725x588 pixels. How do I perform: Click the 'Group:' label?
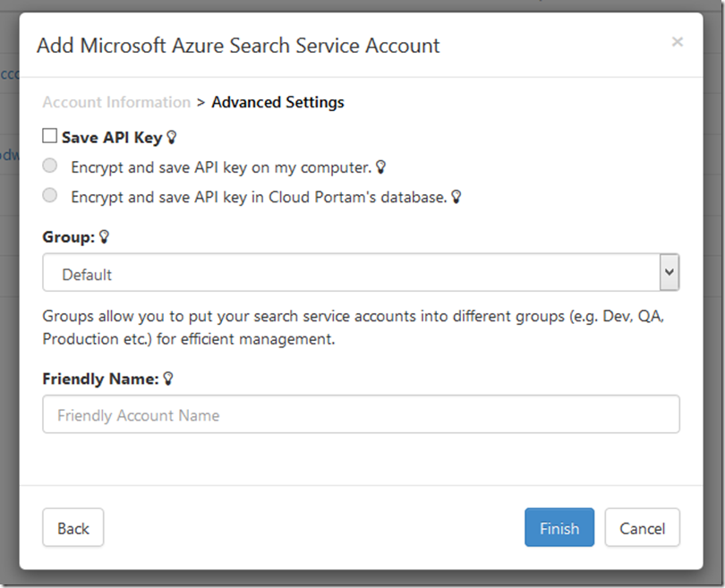pyautogui.click(x=68, y=237)
